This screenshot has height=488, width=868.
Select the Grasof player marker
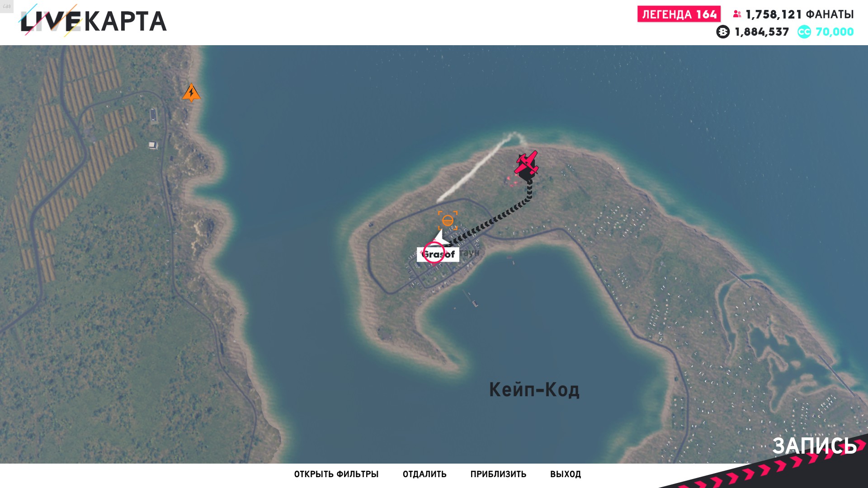[x=438, y=254]
